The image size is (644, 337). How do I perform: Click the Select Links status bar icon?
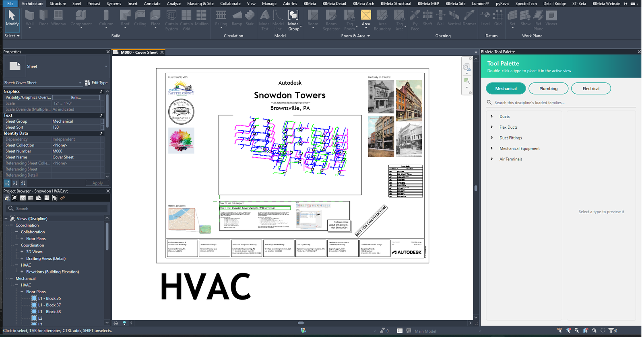tap(559, 331)
